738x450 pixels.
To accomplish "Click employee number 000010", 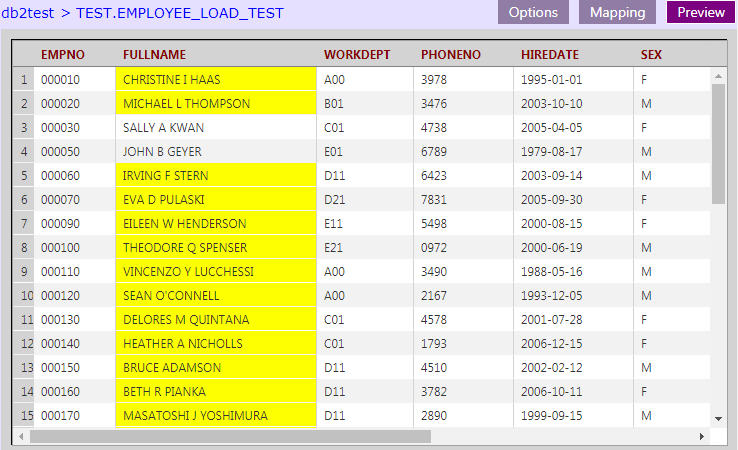I will click(60, 80).
